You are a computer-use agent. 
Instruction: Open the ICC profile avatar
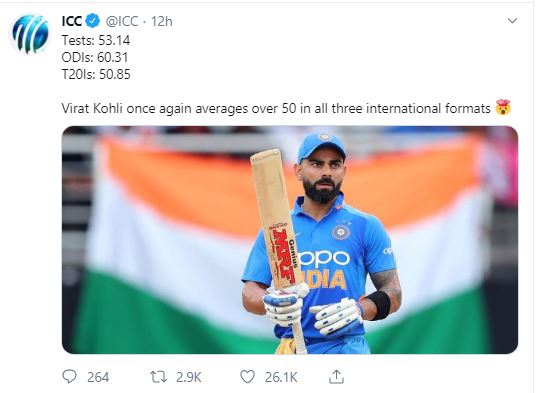(30, 33)
